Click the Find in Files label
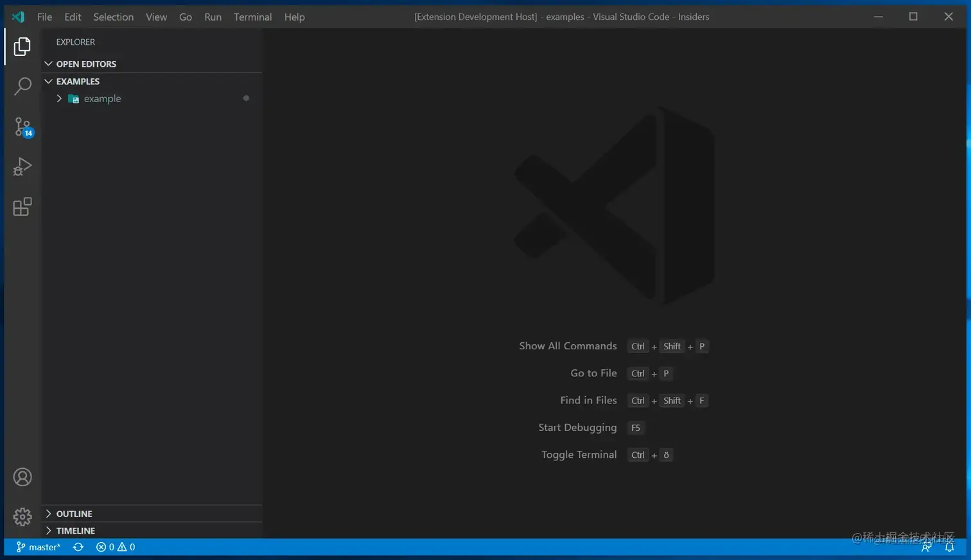Viewport: 971px width, 560px height. tap(588, 400)
